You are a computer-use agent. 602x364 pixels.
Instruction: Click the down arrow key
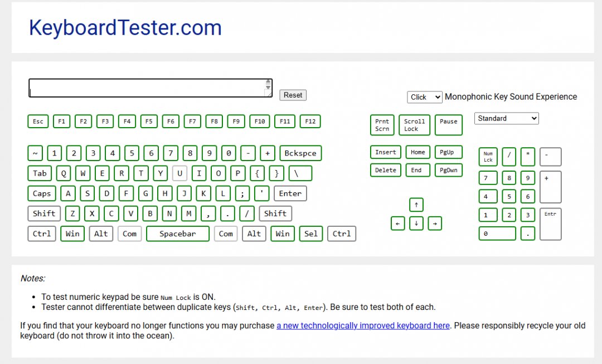point(416,223)
